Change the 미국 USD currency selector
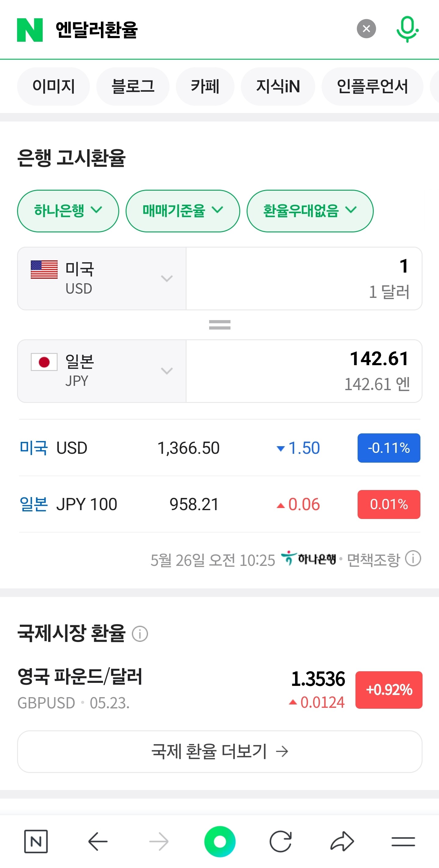Viewport: 439px width, 868px height. click(x=102, y=278)
